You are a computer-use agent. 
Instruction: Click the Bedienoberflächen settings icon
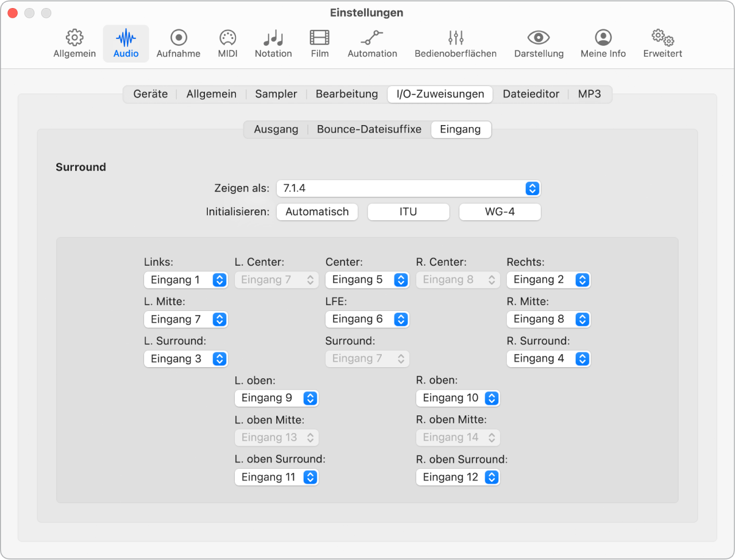click(455, 43)
